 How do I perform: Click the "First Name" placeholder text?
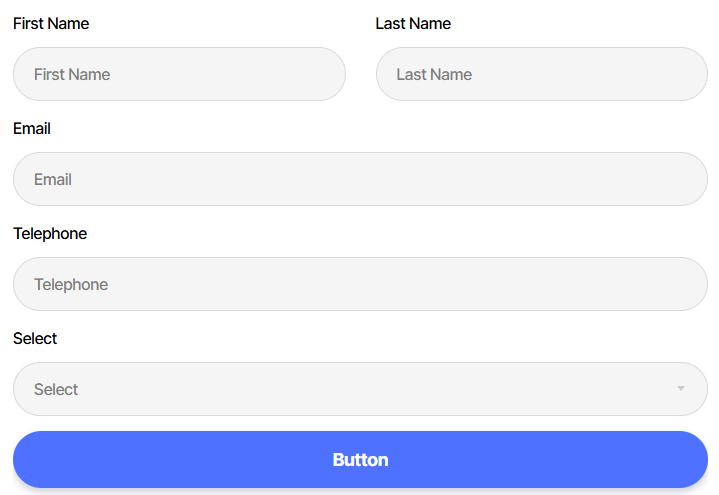click(72, 74)
